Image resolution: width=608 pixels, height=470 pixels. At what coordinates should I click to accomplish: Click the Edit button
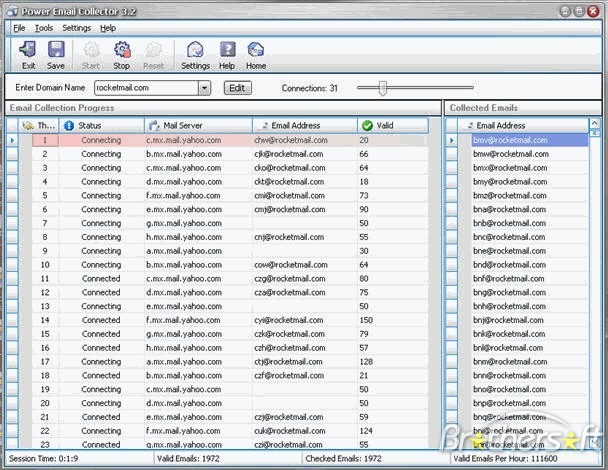point(237,88)
